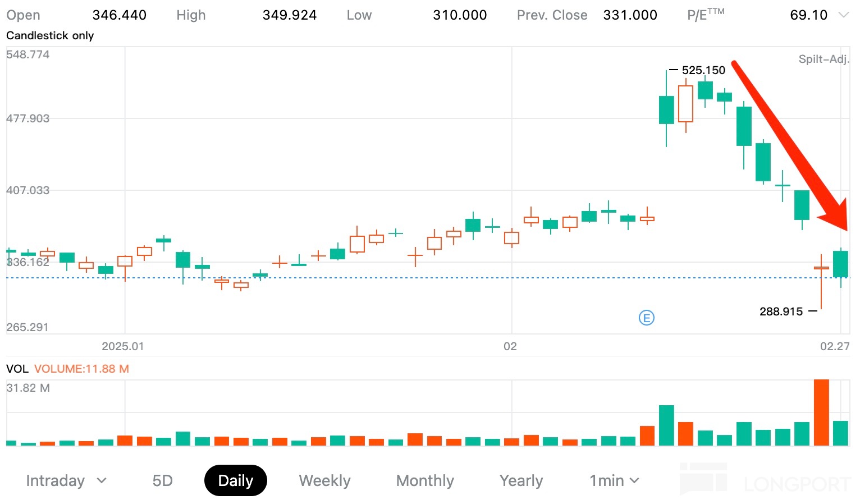
Task: Click the tallest orange volume bar
Action: tap(821, 413)
